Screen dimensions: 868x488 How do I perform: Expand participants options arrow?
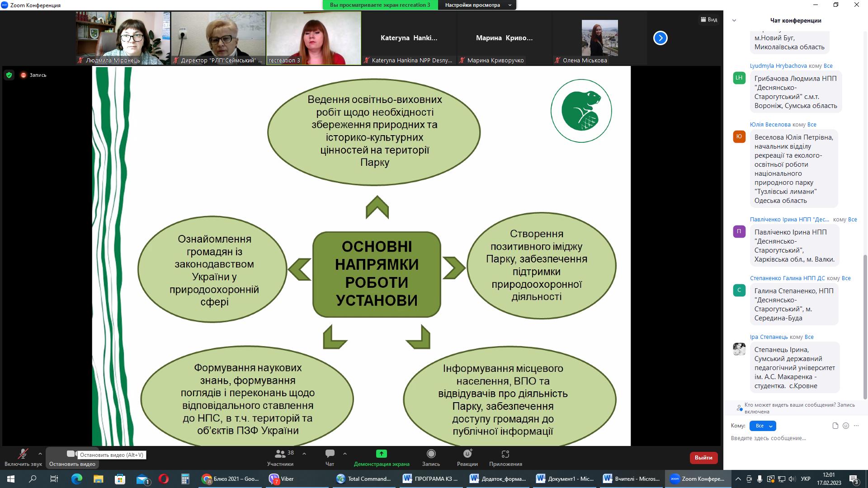tap(304, 454)
